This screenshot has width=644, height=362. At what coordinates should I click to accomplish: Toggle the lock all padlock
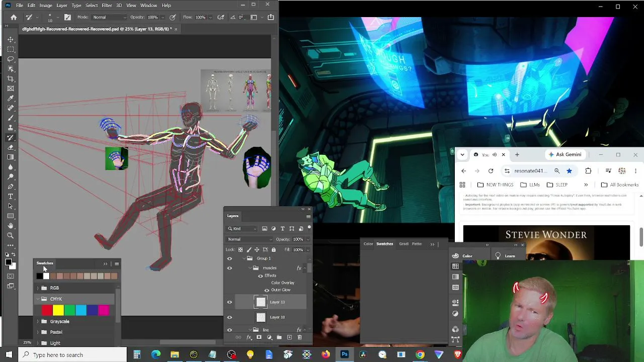[x=274, y=249]
